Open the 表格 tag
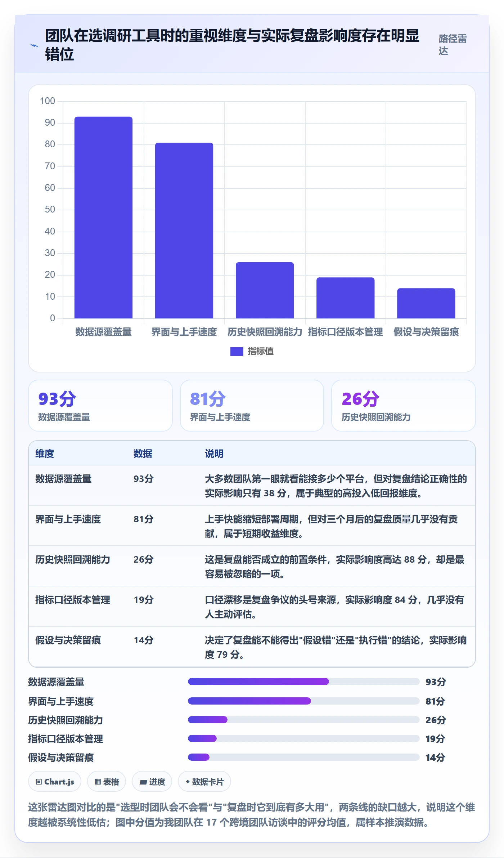This screenshot has width=504, height=858. coord(107,782)
